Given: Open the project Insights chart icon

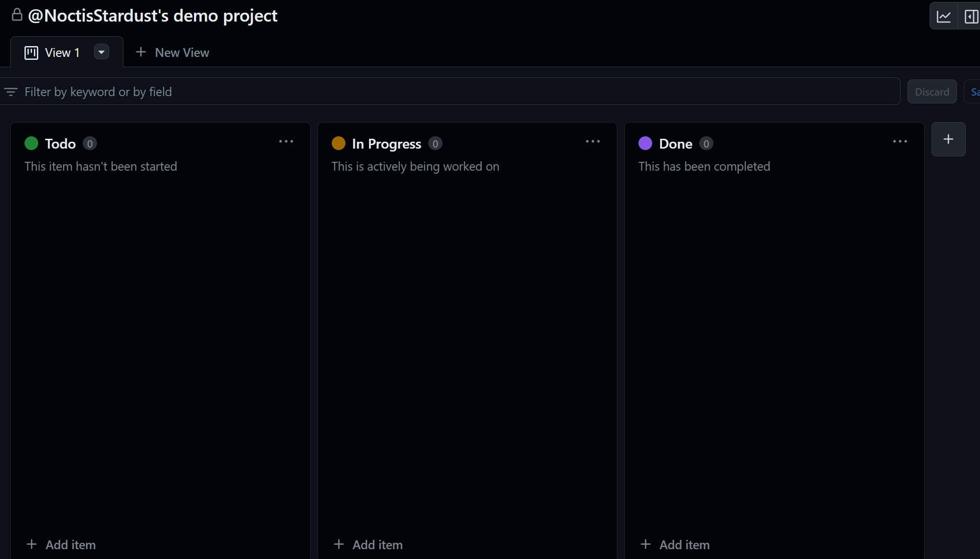Looking at the screenshot, I should coord(943,16).
